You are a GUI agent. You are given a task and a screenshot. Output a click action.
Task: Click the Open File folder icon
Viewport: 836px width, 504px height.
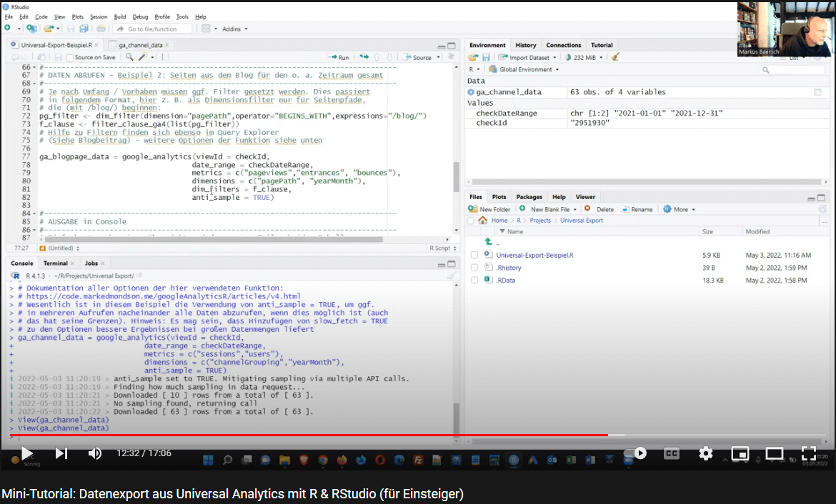(49, 29)
